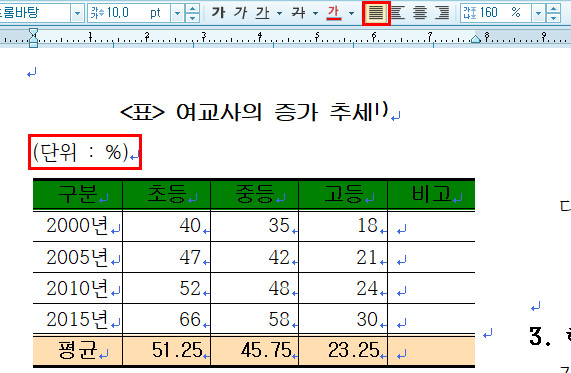The width and height of the screenshot is (571, 373).
Task: Select right alignment button
Action: point(442,13)
